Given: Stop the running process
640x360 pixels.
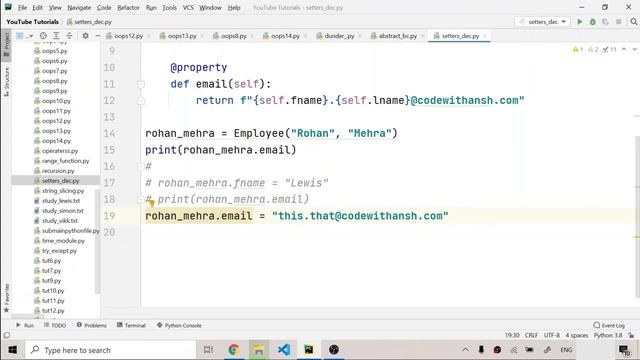Looking at the screenshot, I should pyautogui.click(x=619, y=22).
